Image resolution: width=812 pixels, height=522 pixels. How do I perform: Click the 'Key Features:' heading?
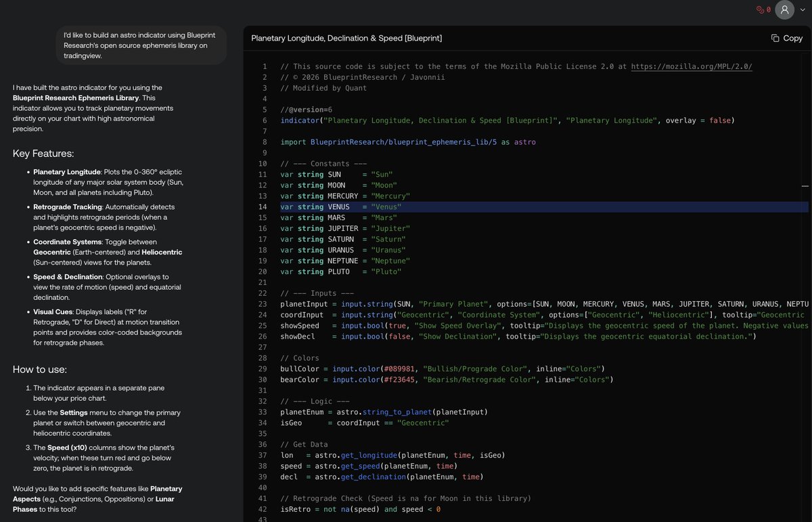[43, 153]
